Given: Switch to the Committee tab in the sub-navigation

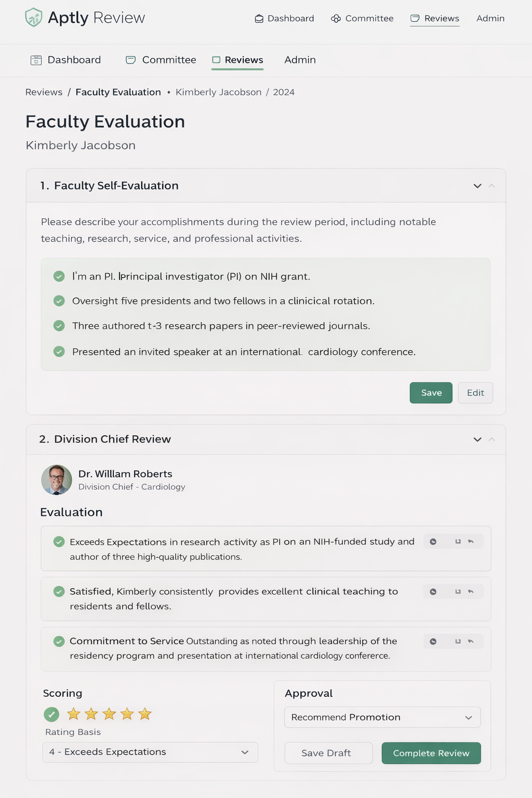Looking at the screenshot, I should click(161, 60).
